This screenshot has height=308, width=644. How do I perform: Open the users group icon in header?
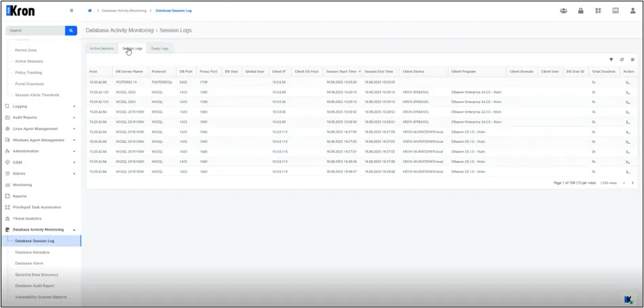[x=563, y=11]
